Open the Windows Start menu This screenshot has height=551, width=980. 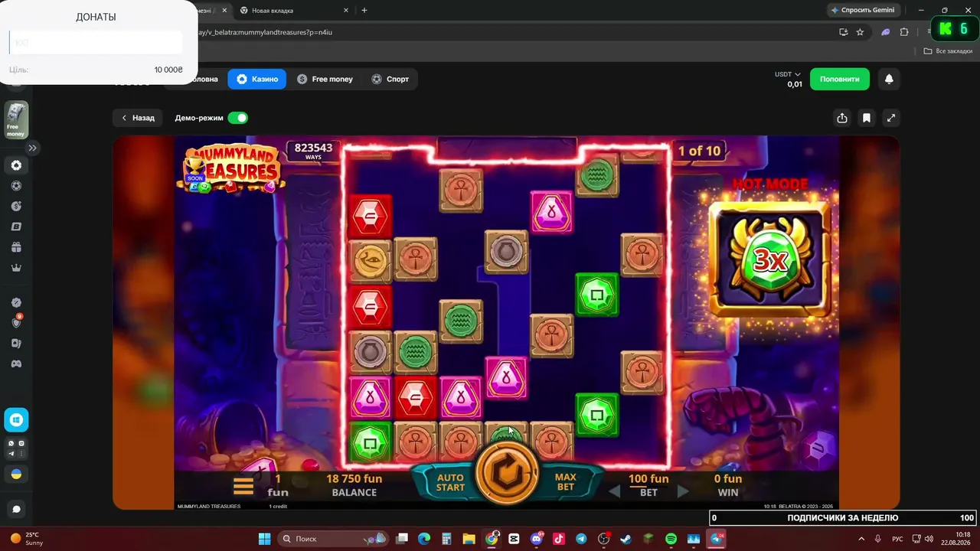point(264,539)
